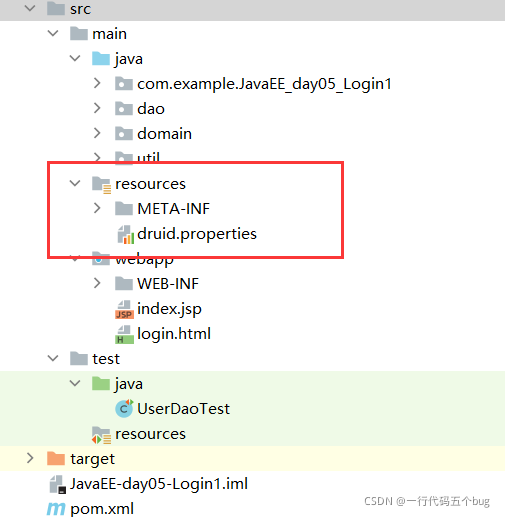Viewport: 505px width, 517px height.
Task: Click the orange target folder icon
Action: [56, 458]
